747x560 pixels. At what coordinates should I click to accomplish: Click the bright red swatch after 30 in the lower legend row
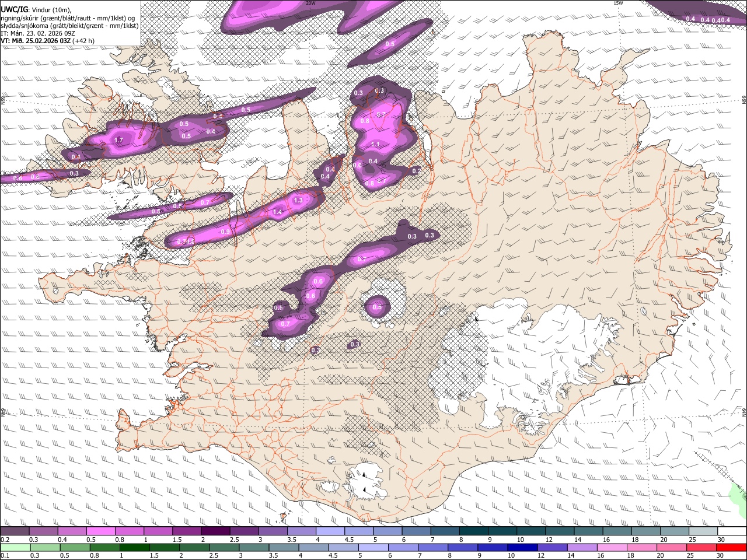731,547
